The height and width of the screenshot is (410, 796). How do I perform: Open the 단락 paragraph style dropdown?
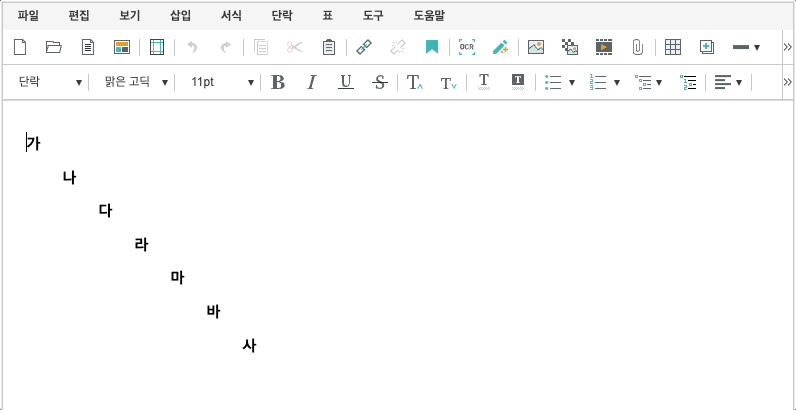click(x=50, y=82)
